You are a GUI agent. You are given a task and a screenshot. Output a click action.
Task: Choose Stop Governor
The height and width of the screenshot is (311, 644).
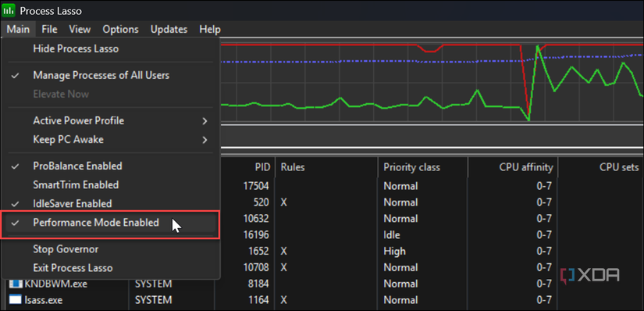pos(111,249)
